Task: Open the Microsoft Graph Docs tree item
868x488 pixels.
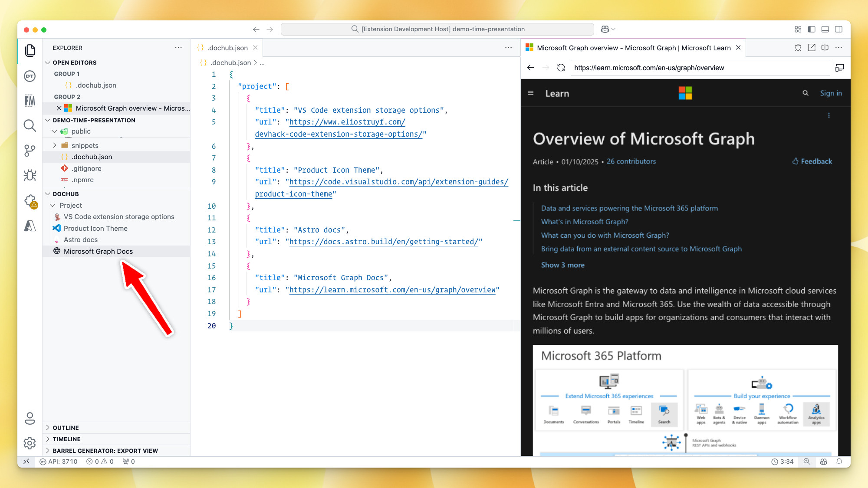Action: [x=99, y=251]
